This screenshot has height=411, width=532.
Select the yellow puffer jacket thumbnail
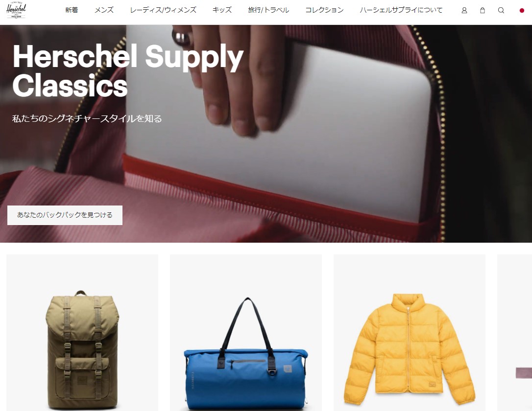(x=409, y=333)
